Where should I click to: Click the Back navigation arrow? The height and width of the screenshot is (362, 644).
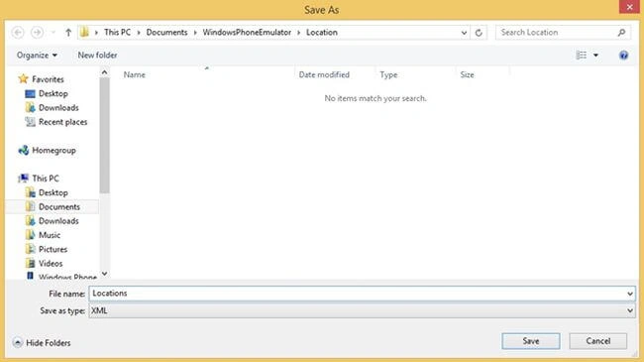[18, 32]
